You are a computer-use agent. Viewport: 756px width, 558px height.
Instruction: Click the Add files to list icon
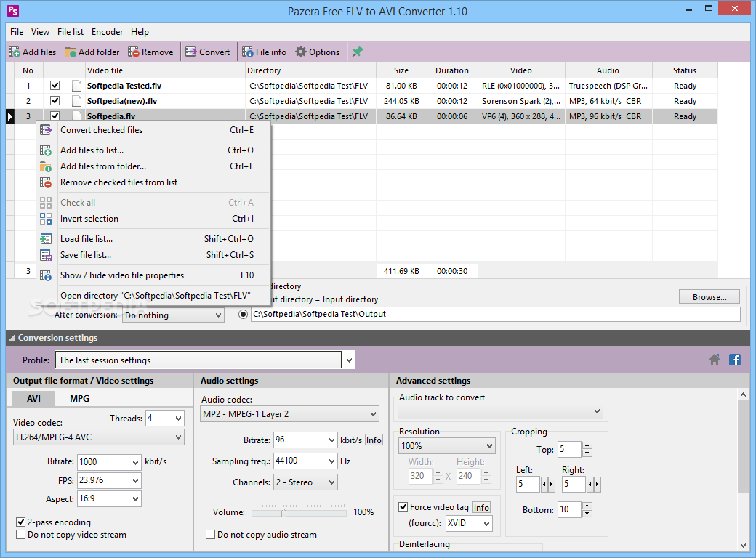(x=46, y=150)
